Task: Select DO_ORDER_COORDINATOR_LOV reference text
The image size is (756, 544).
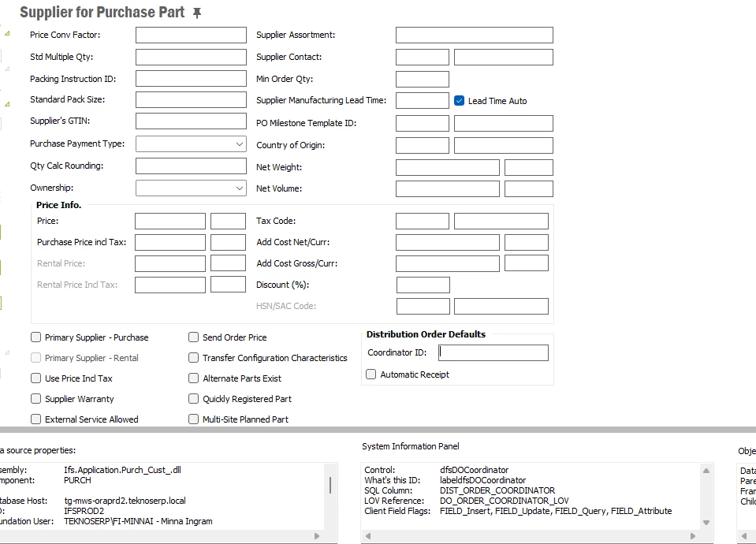Action: click(505, 501)
